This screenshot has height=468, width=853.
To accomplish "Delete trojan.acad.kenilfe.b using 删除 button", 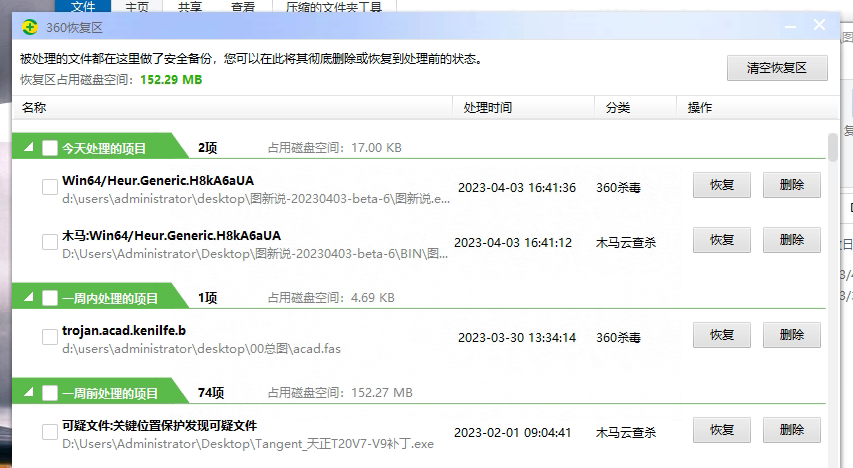I will click(x=791, y=336).
